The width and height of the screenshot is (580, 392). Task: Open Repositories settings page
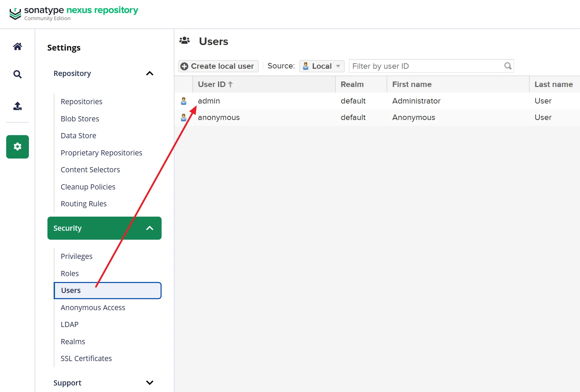(x=81, y=101)
